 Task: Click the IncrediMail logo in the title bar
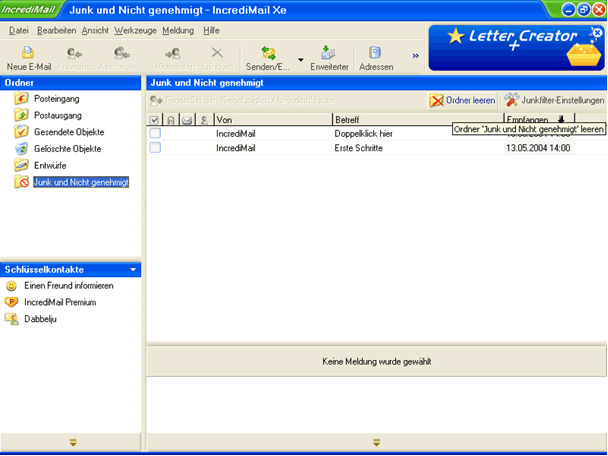point(29,10)
